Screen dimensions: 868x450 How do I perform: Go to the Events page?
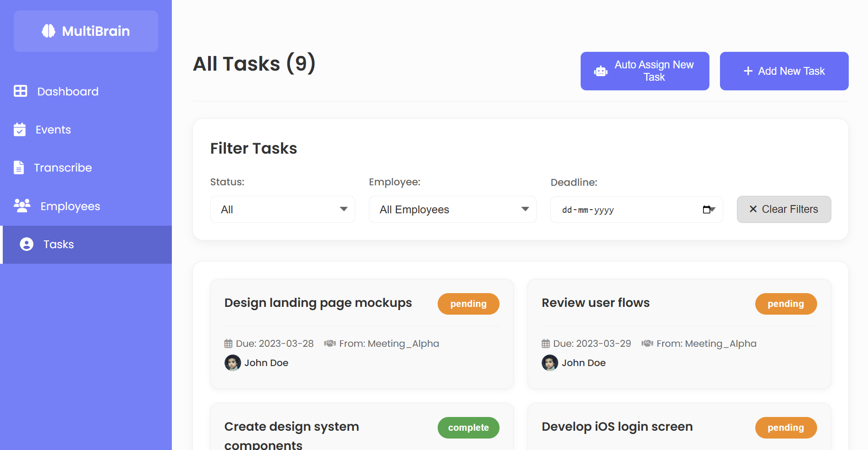click(86, 129)
